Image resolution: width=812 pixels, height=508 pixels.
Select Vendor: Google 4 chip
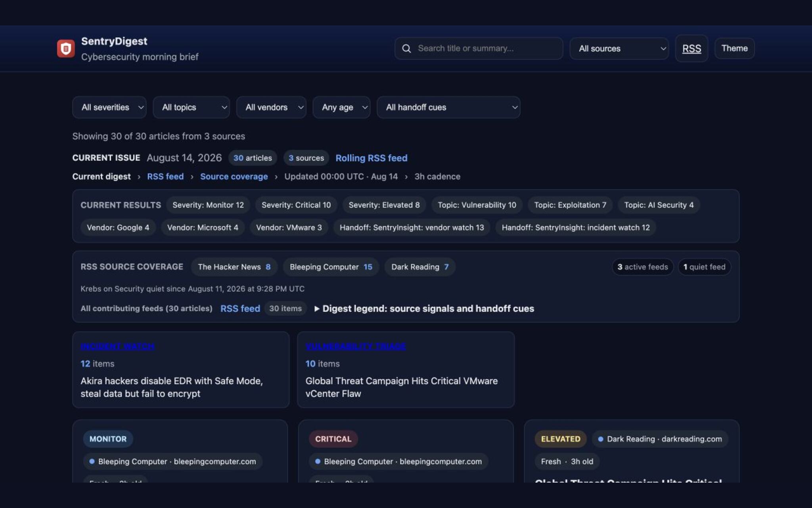[x=118, y=228]
